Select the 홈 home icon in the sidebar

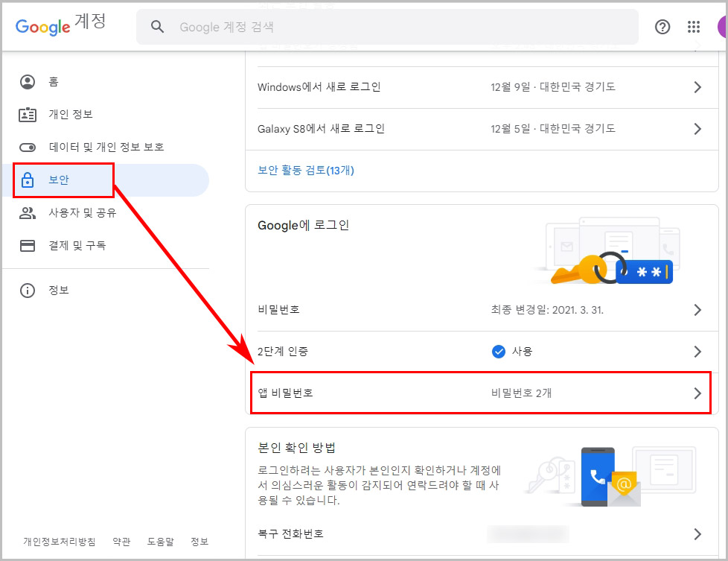pyautogui.click(x=28, y=82)
